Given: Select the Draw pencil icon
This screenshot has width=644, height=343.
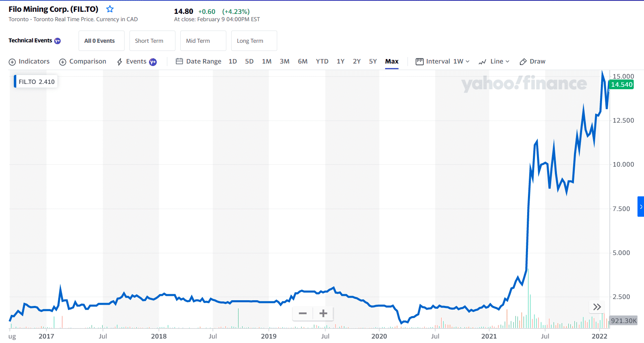Looking at the screenshot, I should [523, 62].
